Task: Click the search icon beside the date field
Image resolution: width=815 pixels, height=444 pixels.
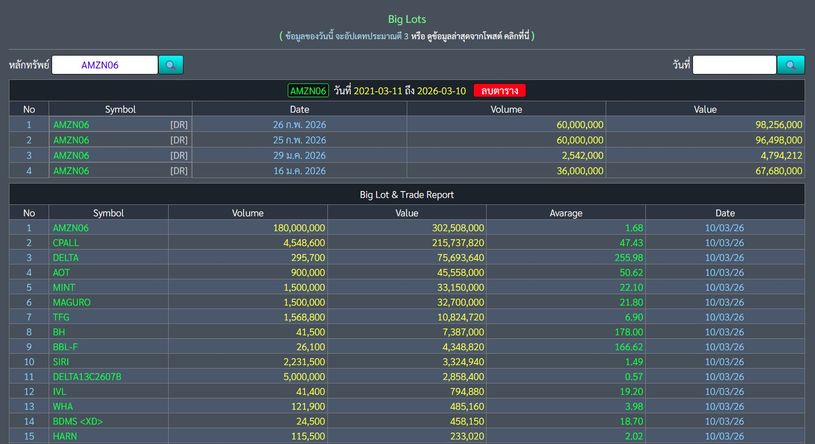Action: [790, 65]
